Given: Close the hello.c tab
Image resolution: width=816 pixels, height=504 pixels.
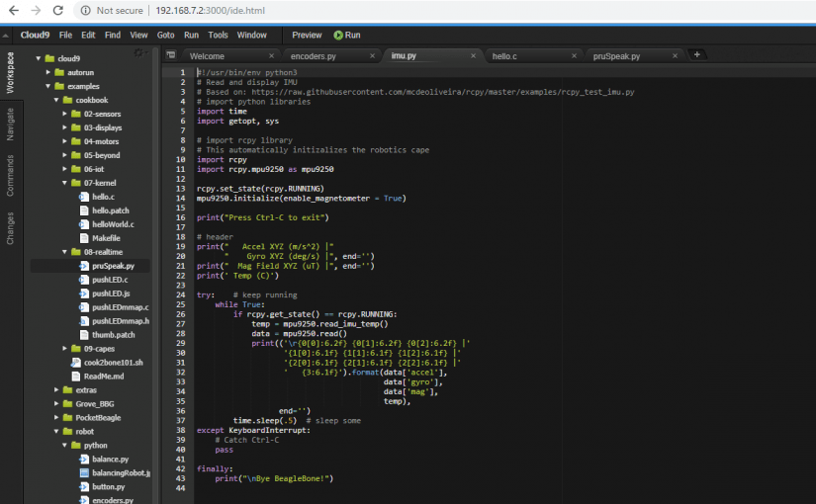Looking at the screenshot, I should [574, 55].
